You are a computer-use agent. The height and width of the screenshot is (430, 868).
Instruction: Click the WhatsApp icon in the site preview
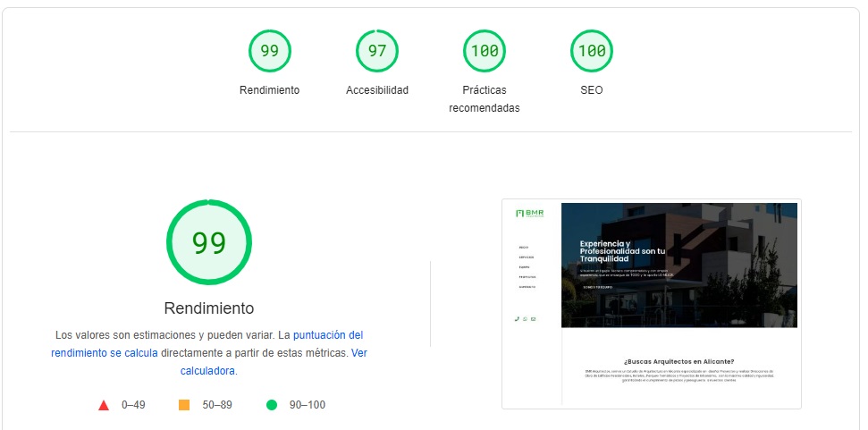(525, 318)
